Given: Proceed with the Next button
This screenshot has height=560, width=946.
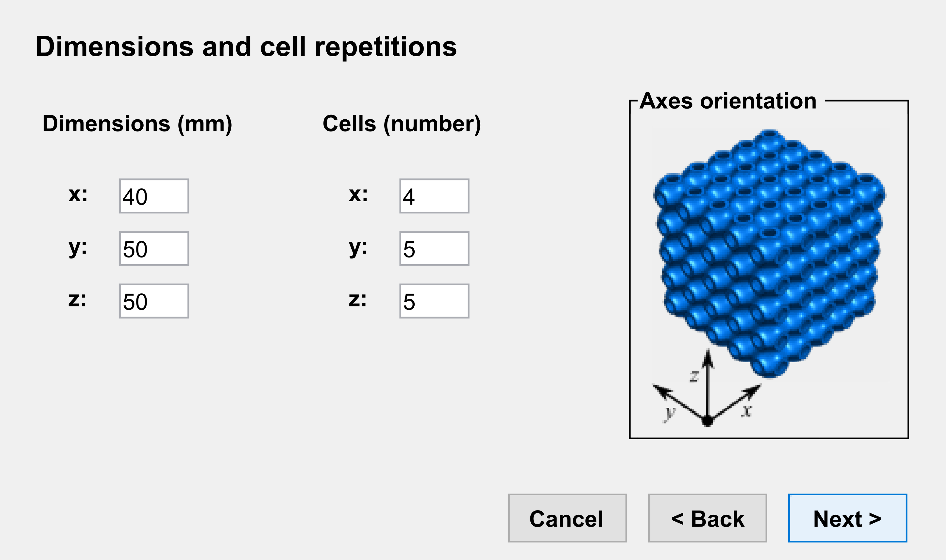Looking at the screenshot, I should point(847,518).
